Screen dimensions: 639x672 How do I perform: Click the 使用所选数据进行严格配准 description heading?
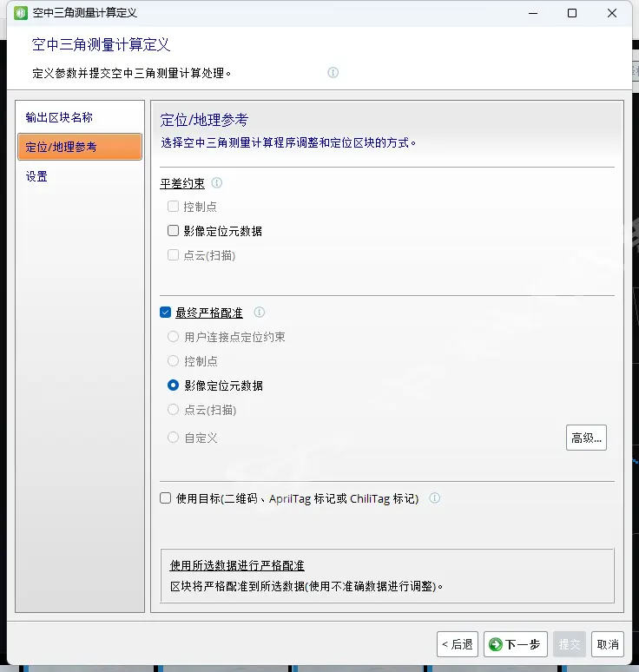click(237, 565)
